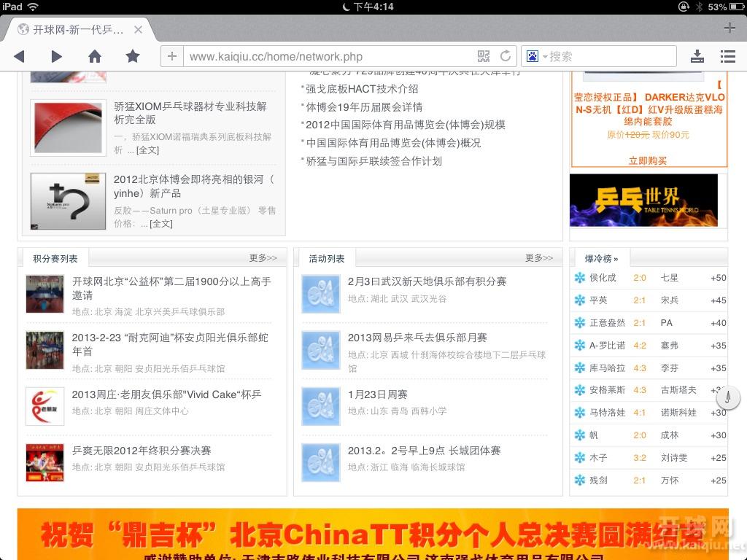Open the browser home page icon

95,56
